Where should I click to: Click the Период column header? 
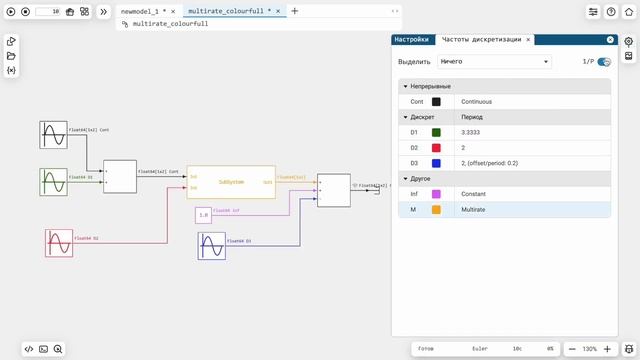472,117
